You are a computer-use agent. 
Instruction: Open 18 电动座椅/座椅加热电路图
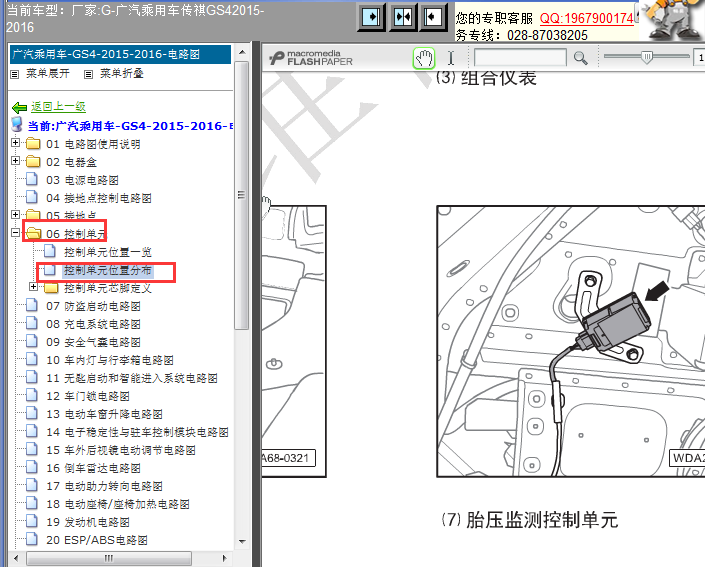coord(118,504)
